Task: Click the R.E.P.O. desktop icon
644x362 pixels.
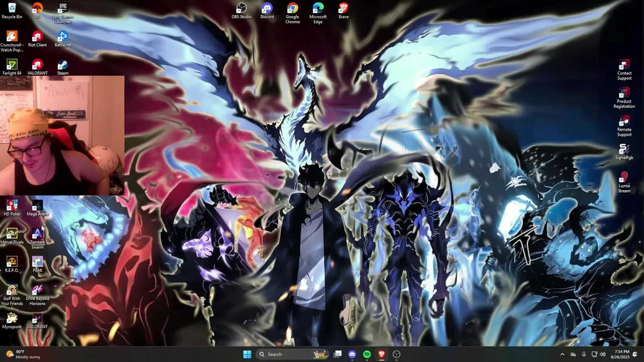Action: [12, 264]
